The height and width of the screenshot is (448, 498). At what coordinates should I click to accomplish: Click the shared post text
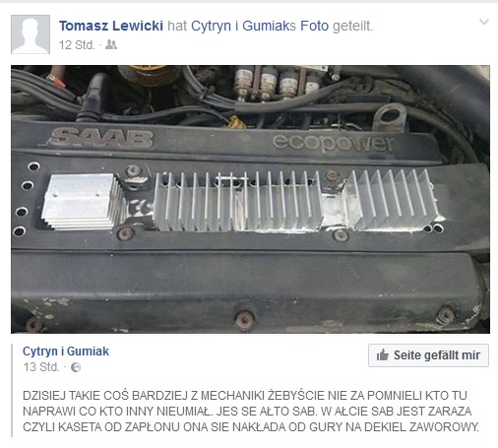pos(251,412)
